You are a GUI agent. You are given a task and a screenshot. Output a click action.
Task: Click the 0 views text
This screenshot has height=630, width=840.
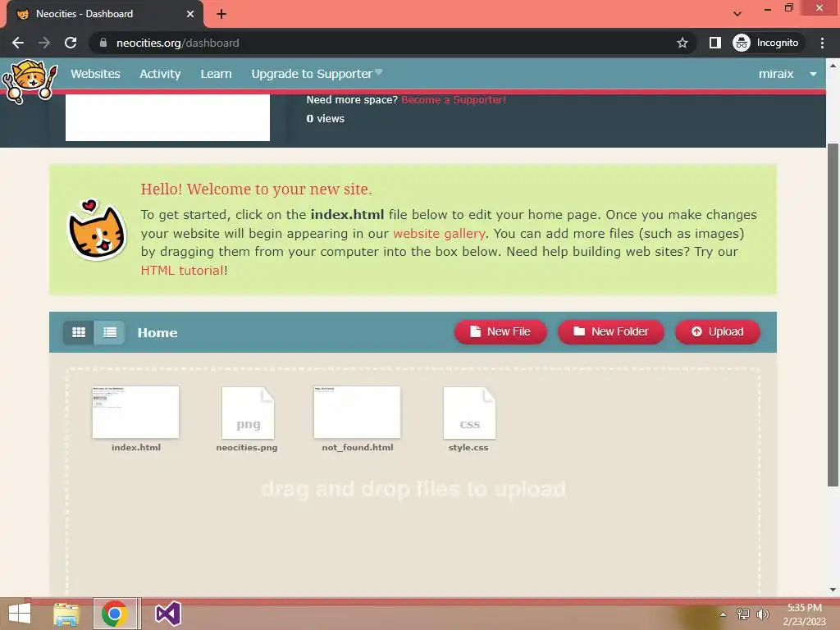coord(325,119)
